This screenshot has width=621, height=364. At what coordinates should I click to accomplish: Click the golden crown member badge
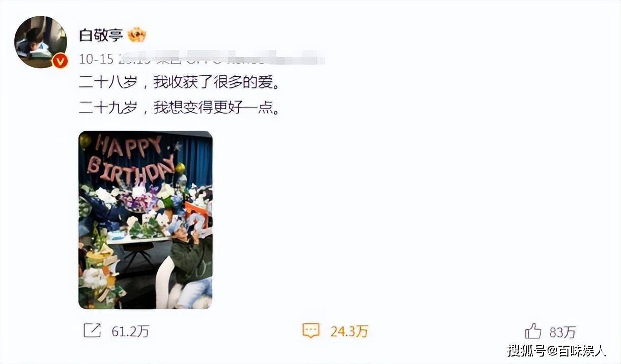[x=137, y=35]
